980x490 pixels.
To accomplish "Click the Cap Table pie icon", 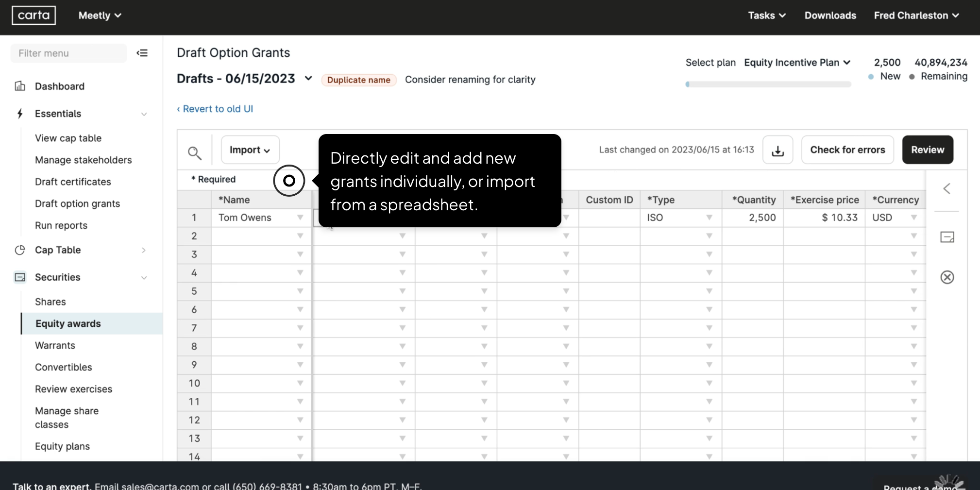I will pos(20,250).
